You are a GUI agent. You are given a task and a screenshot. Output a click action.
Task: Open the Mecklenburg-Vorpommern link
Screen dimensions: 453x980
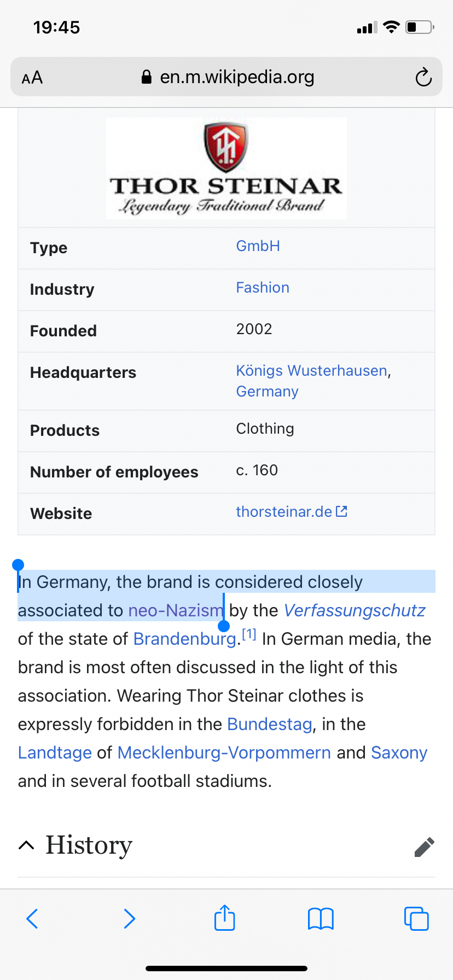point(224,752)
